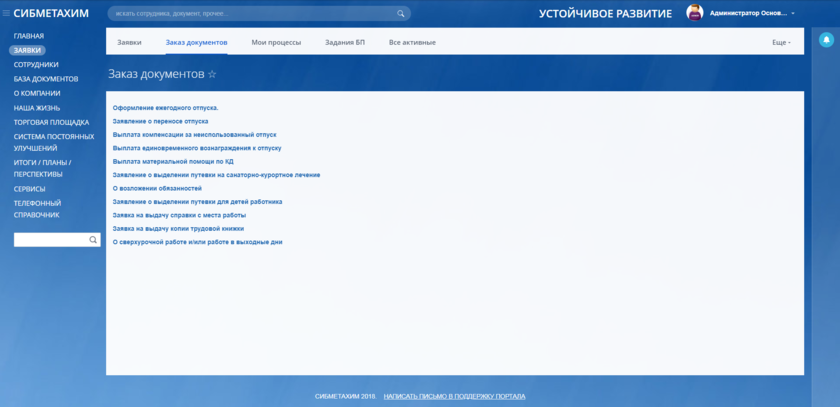
Task: Open СОТРУДНИКИ section
Action: [x=36, y=64]
